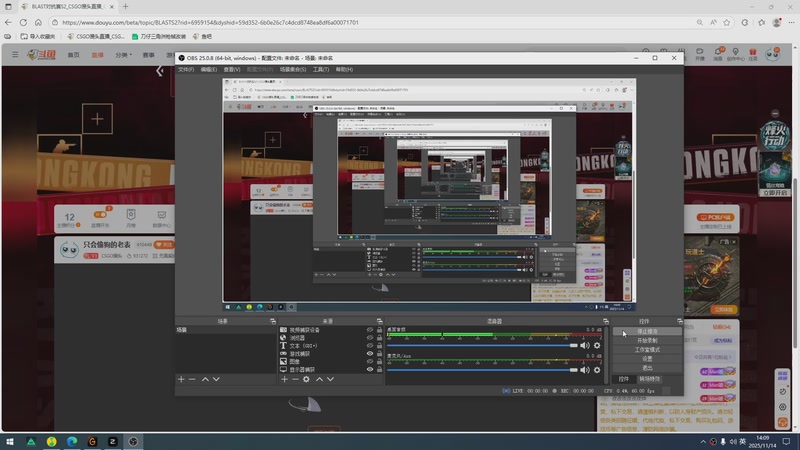The height and width of the screenshot is (450, 800).
Task: Pop out the Audio Mixer dock panel
Action: (x=605, y=321)
